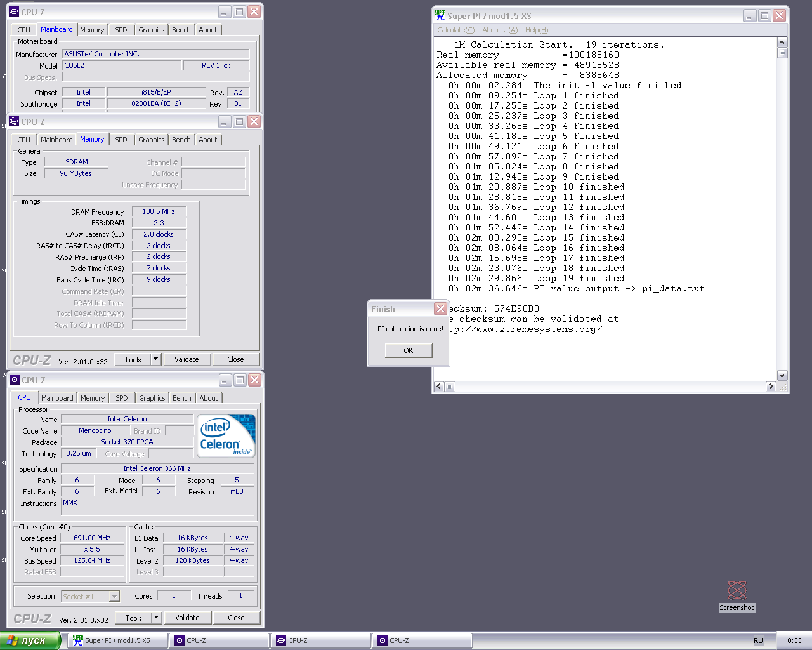Click Validate in Memory CPU-Z window

[187, 359]
